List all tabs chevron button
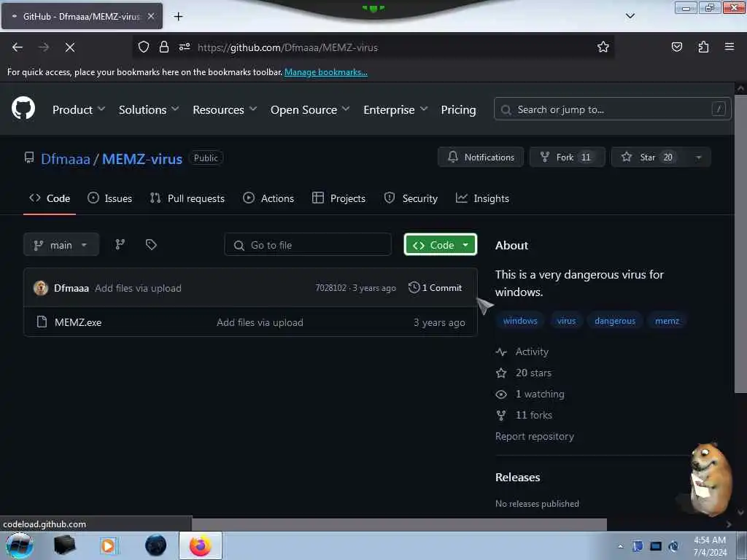This screenshot has width=747, height=560. click(x=630, y=16)
